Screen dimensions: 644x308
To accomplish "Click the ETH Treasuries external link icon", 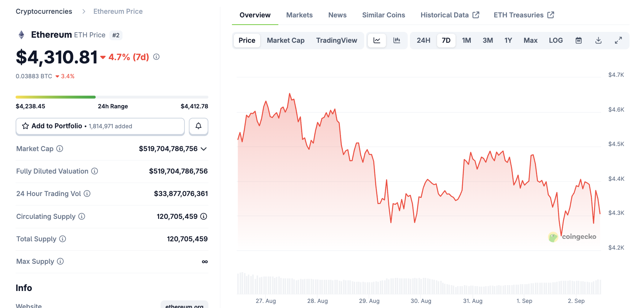I will coord(551,15).
